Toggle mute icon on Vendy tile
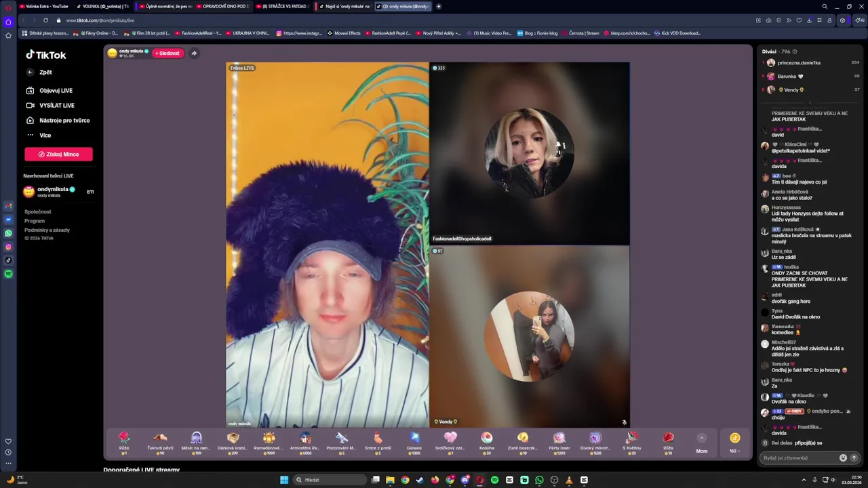 (624, 422)
